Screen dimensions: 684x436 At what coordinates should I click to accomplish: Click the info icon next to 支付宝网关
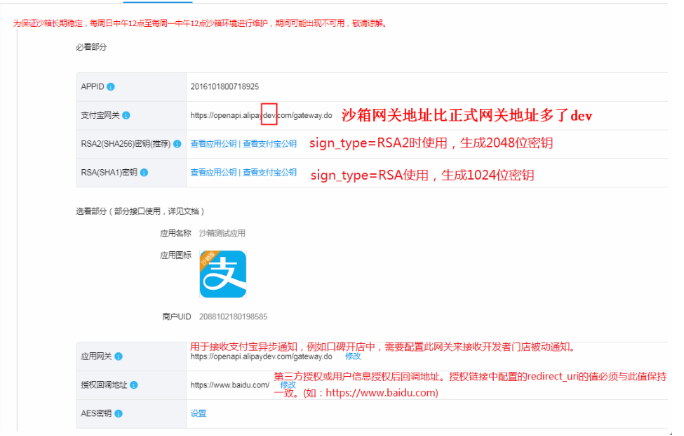pos(126,115)
